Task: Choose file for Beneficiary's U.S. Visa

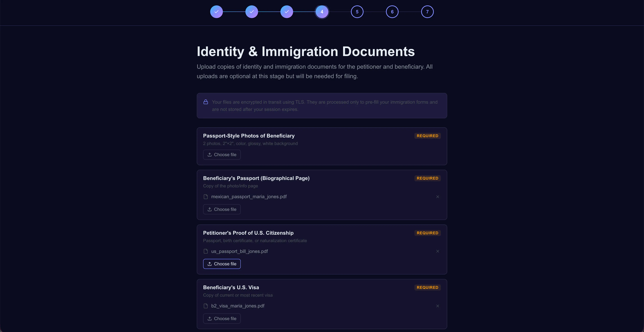Action: click(x=222, y=319)
